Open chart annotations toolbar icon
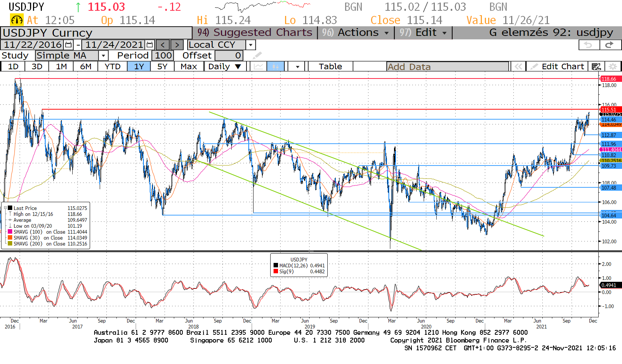 (x=596, y=67)
